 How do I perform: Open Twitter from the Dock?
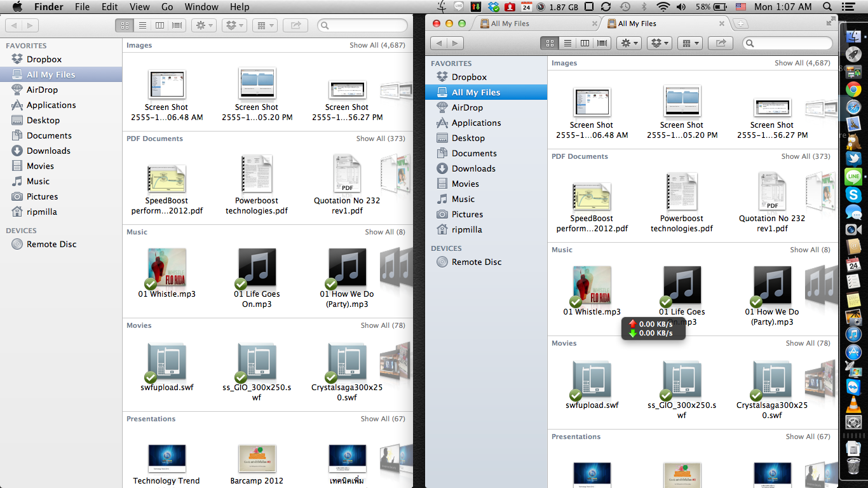pos(853,159)
